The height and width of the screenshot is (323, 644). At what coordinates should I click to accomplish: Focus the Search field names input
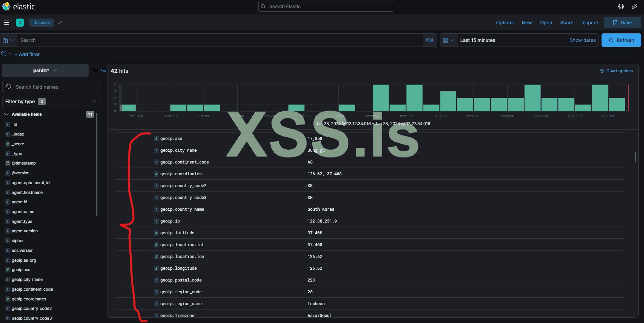pos(54,87)
